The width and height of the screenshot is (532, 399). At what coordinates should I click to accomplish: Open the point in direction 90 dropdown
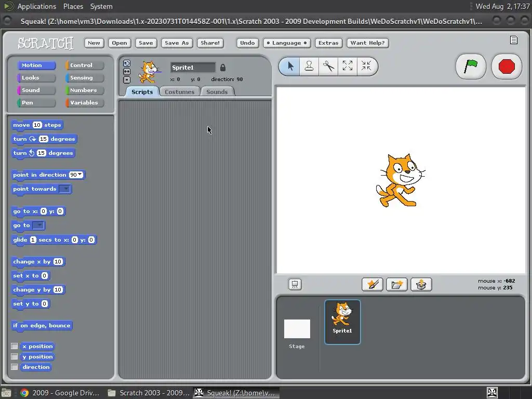(80, 175)
